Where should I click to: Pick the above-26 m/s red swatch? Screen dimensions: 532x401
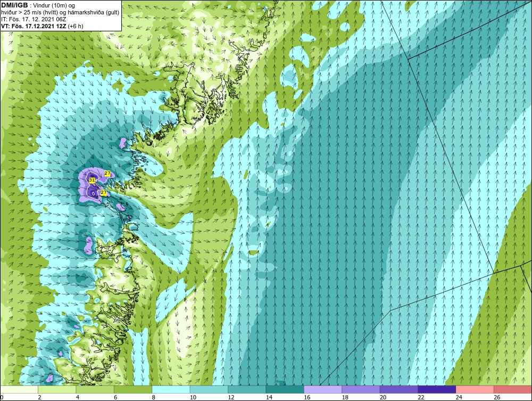pyautogui.click(x=513, y=389)
